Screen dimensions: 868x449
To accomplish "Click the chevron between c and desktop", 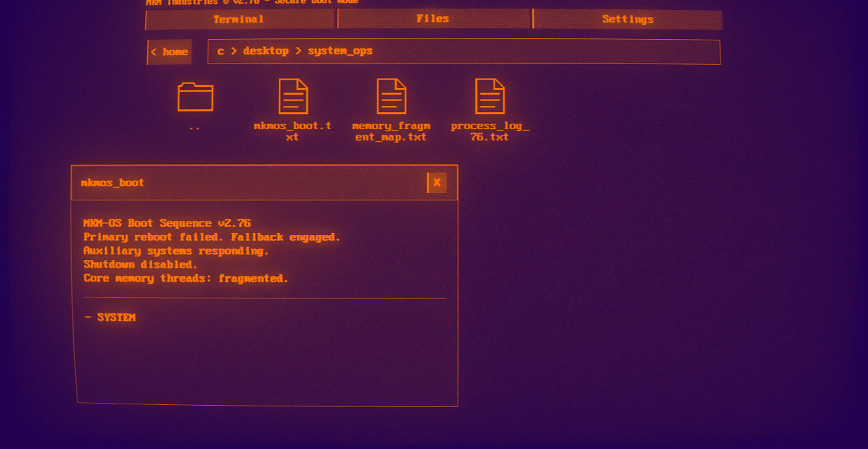I will pos(234,51).
